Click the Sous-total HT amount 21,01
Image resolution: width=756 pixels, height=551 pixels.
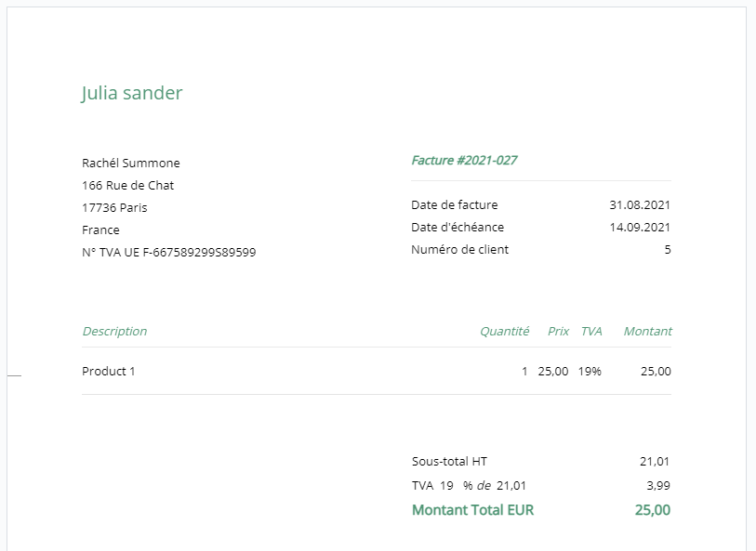click(x=655, y=462)
